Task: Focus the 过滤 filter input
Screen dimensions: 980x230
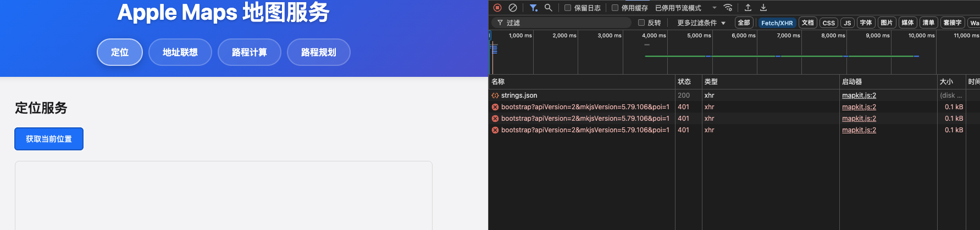Action: [x=562, y=23]
